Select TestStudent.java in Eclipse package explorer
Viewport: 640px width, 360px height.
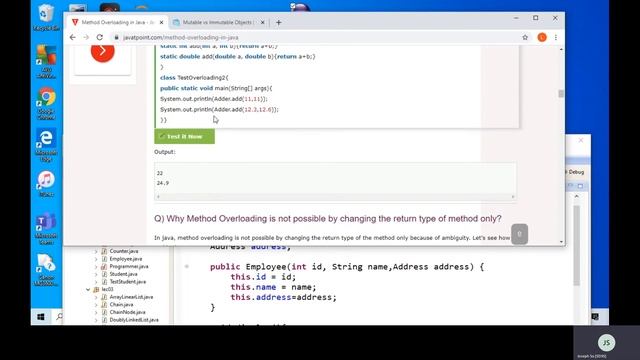click(x=128, y=282)
